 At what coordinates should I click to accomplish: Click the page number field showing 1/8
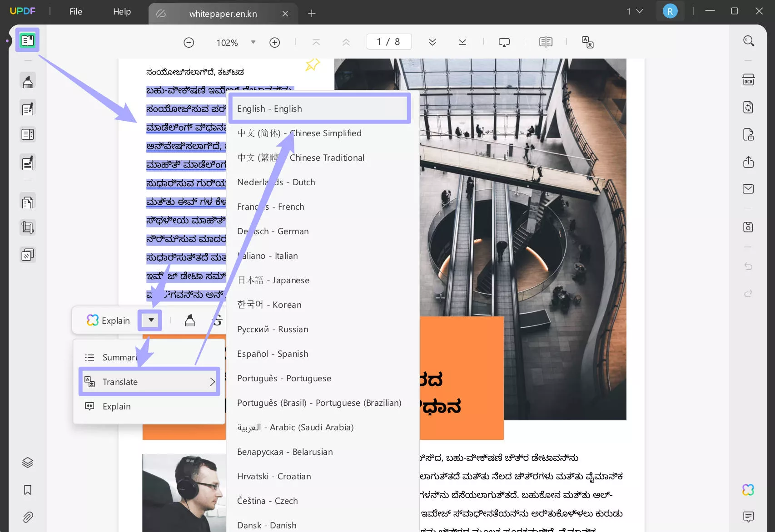[x=388, y=41]
